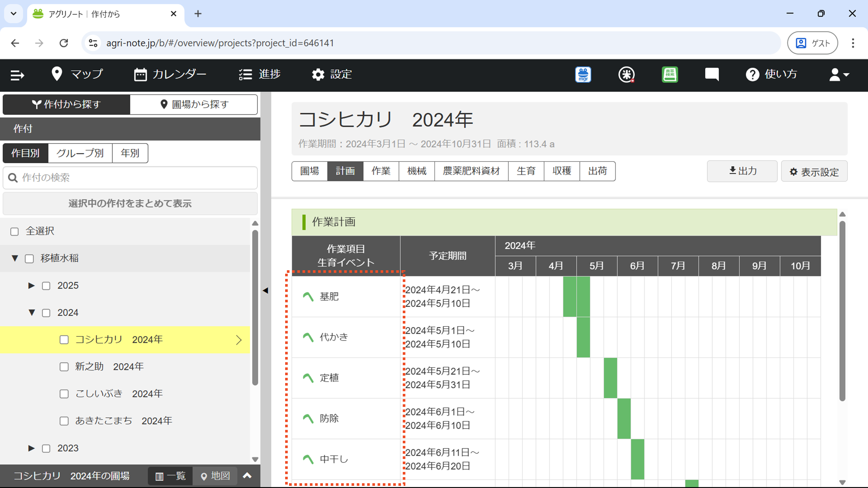Viewport: 868px width, 488px height.
Task: Switch to グループ別 grouping
Action: [80, 153]
